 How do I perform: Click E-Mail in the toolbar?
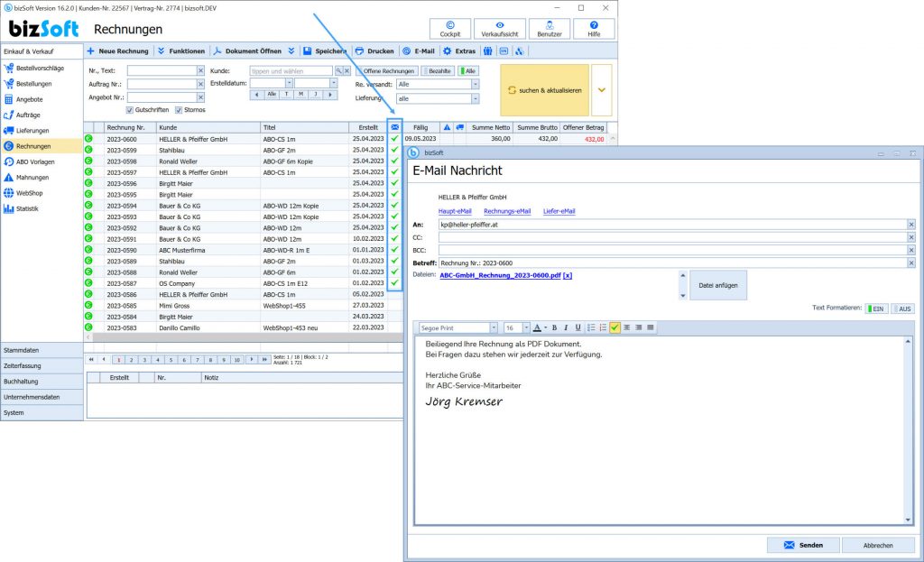tap(419, 51)
